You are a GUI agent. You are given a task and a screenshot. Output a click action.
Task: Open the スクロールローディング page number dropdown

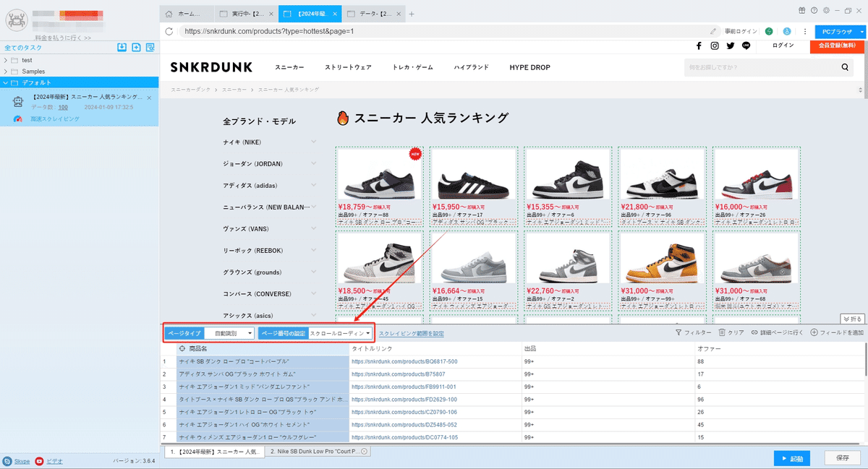pos(341,333)
